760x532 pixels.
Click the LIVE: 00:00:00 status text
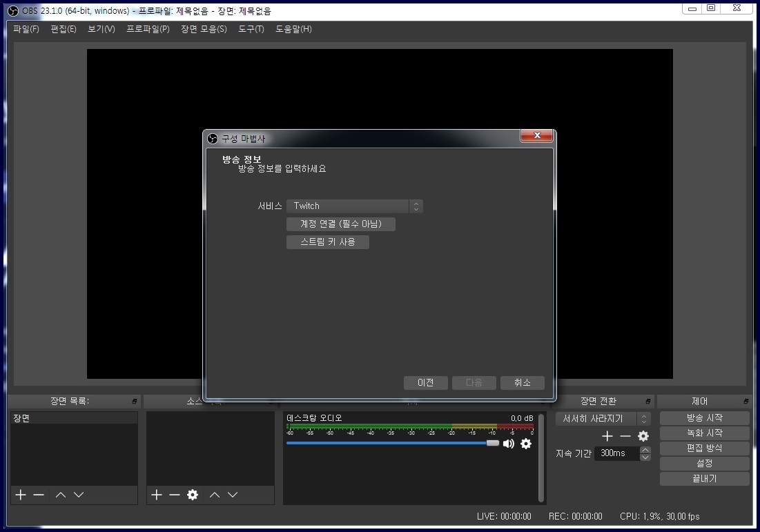[x=504, y=517]
